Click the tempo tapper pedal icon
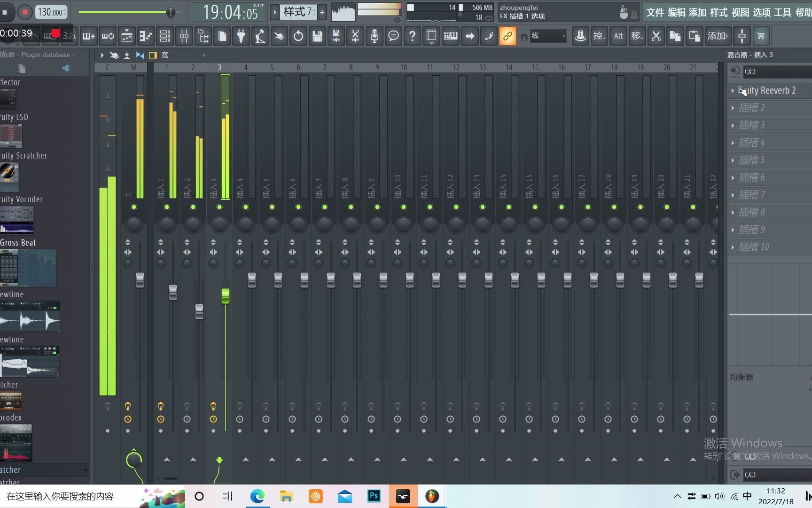 [260, 36]
